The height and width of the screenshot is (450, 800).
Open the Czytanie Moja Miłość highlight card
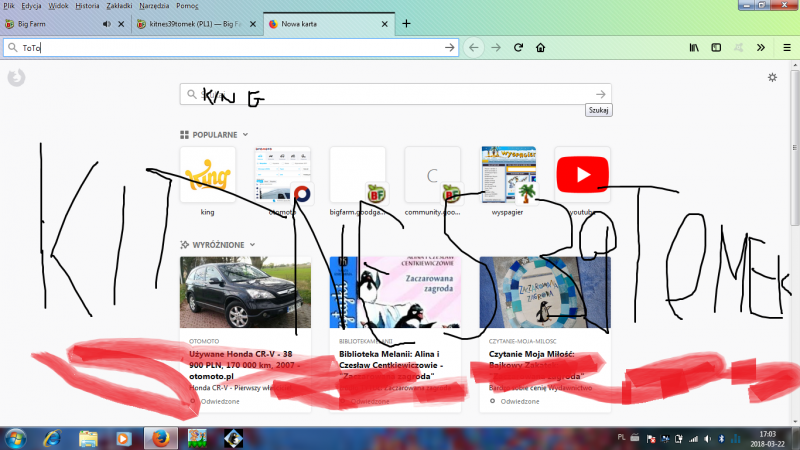(545, 334)
